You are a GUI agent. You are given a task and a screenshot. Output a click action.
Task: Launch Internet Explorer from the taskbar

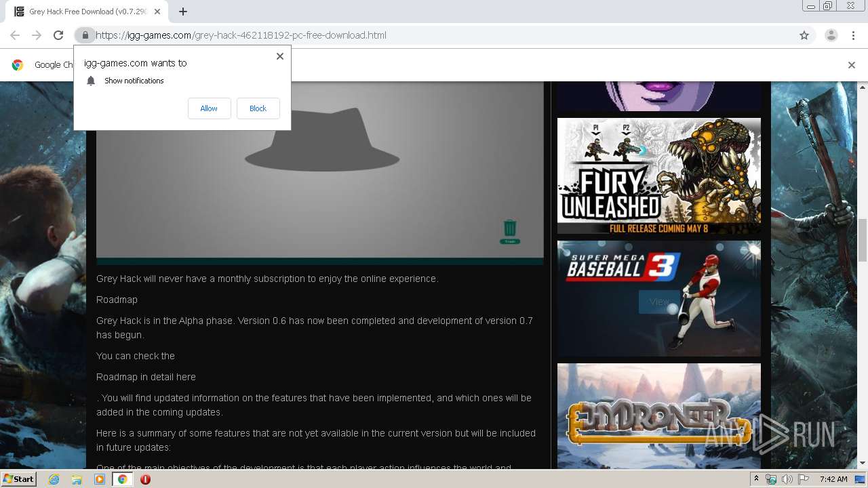(54, 479)
